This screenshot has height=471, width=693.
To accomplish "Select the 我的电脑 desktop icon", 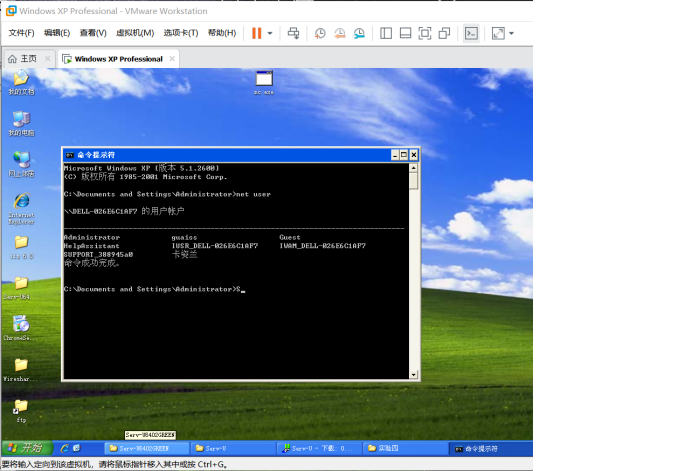I will 21,123.
